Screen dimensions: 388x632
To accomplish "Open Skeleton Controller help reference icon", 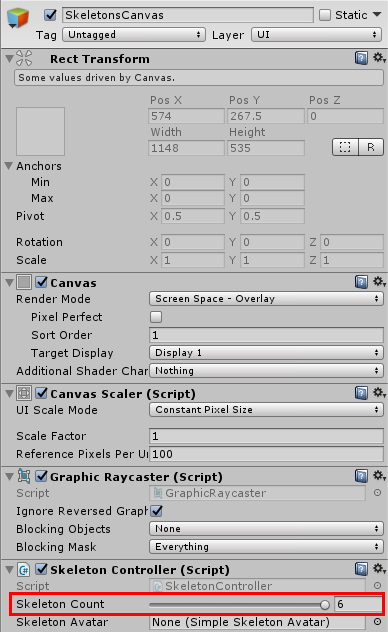I will [x=361, y=569].
